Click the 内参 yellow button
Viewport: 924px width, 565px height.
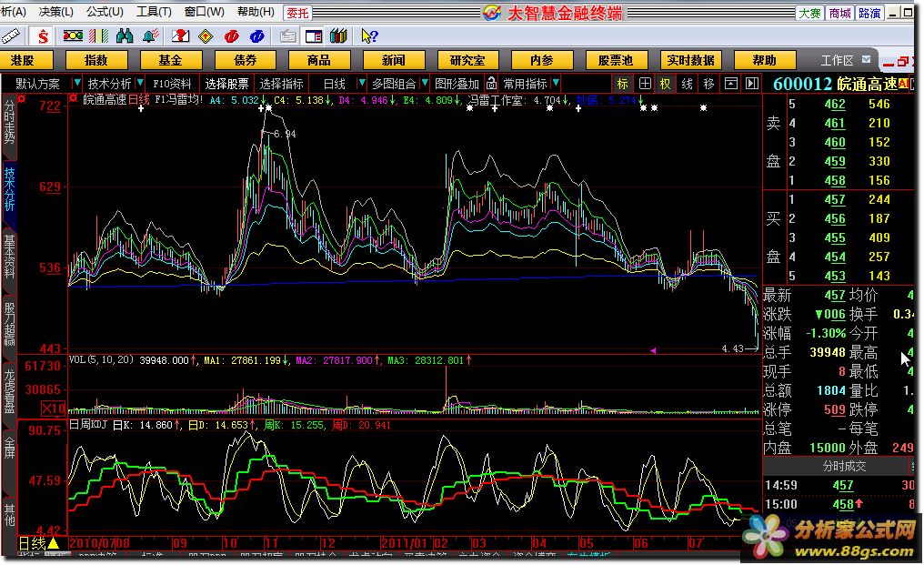coord(541,60)
